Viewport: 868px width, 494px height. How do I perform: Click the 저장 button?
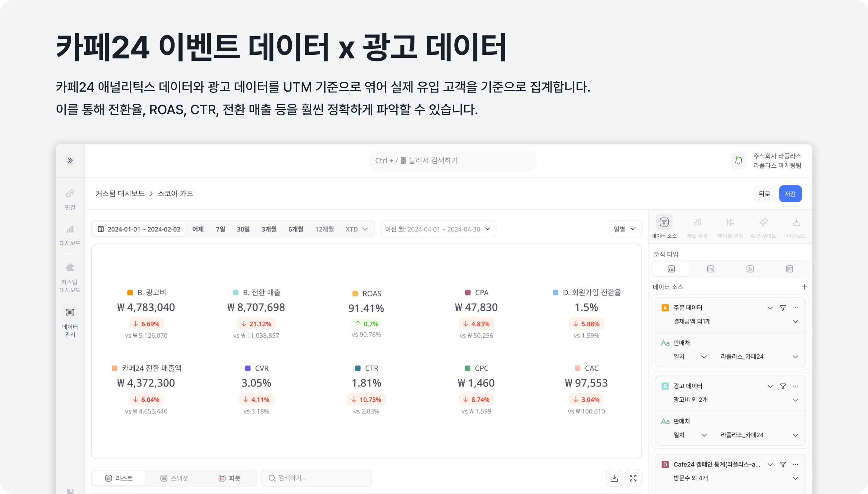click(x=790, y=194)
